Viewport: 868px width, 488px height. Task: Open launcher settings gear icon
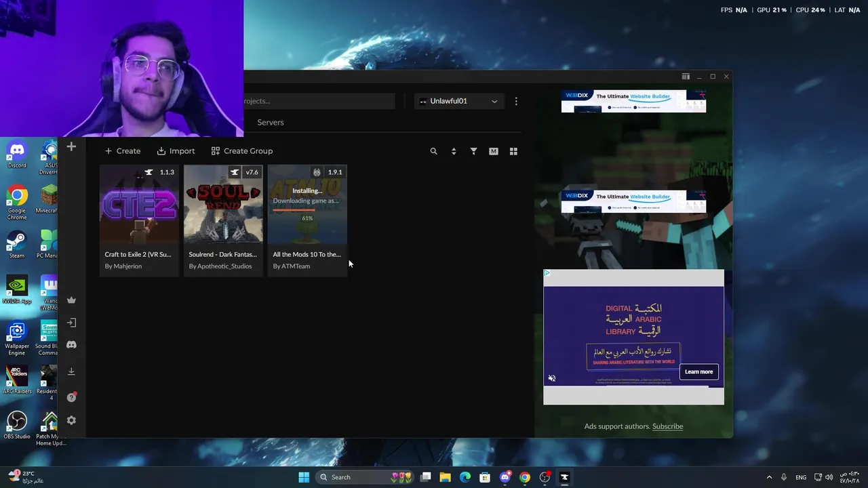(71, 420)
